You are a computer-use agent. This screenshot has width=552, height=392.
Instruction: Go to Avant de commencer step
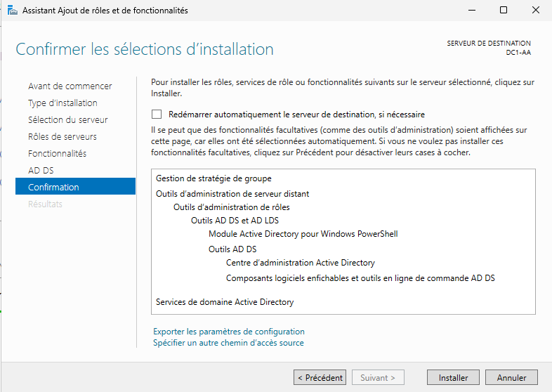point(70,86)
